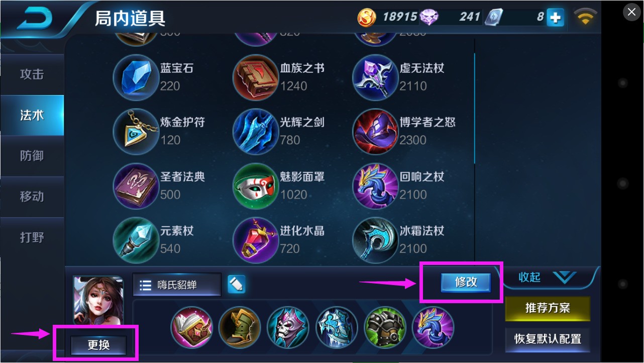Open the 嗨氏貂蝉 build list dropdown
644x363 pixels.
[177, 285]
